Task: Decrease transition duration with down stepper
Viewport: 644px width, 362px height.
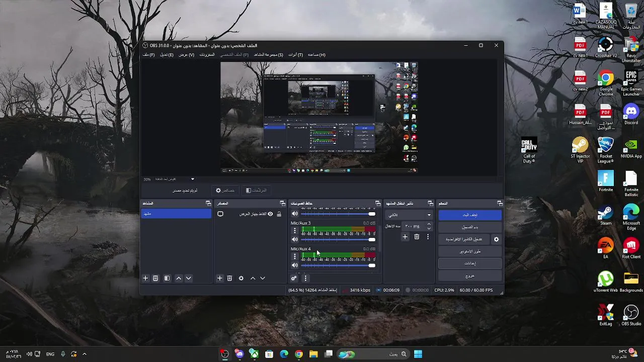Action: (429, 228)
